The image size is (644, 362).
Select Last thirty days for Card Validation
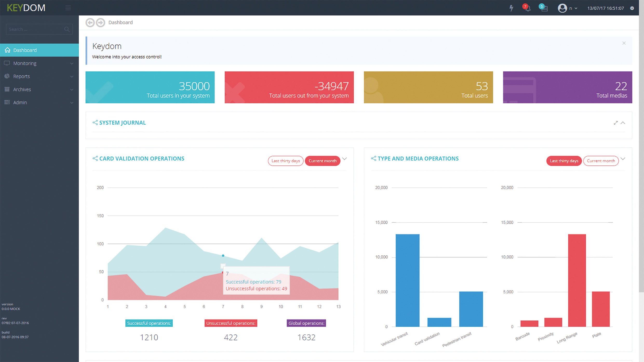coord(286,161)
